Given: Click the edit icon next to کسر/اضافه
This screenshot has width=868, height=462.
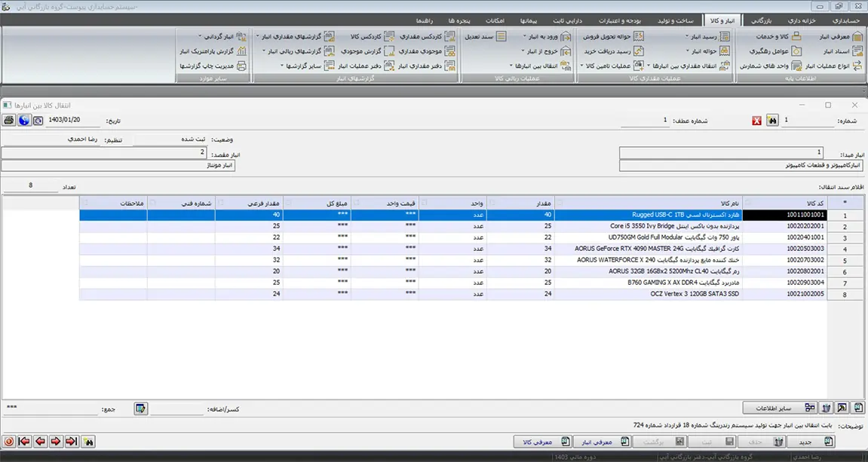Looking at the screenshot, I should click(140, 408).
